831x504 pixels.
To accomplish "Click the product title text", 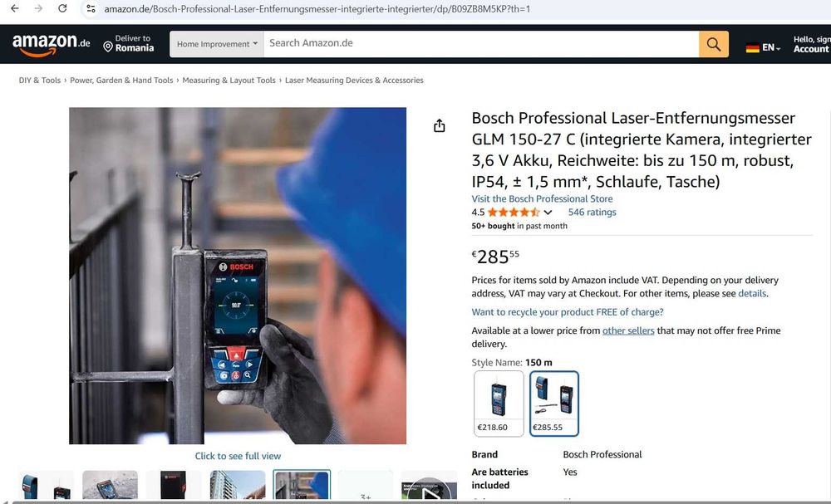I will coord(642,149).
